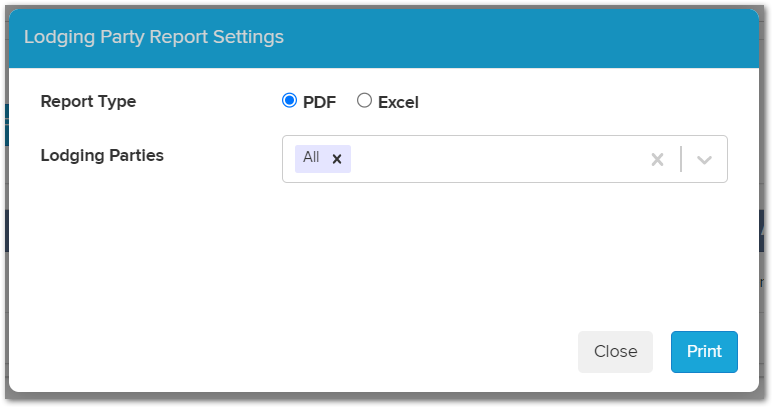Screen dimensions: 773x408
Task: Close the Lodging Party Report Settings dialog
Action: click(615, 352)
